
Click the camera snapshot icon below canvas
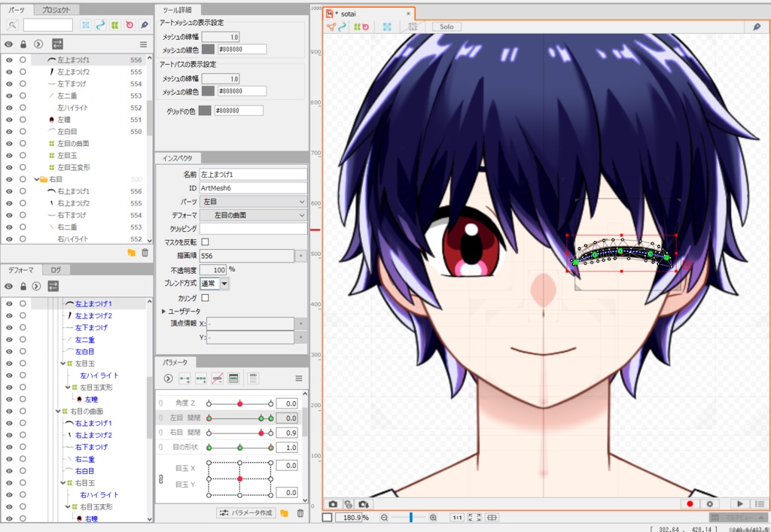333,504
